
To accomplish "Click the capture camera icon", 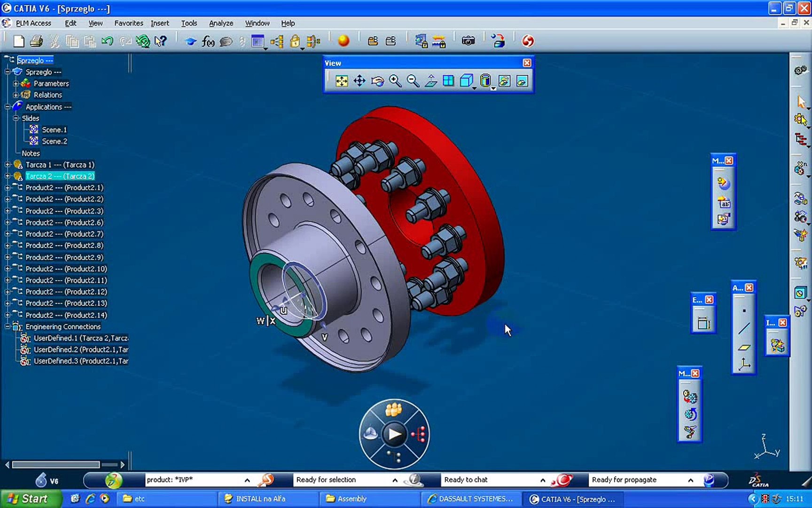I will pyautogui.click(x=468, y=41).
